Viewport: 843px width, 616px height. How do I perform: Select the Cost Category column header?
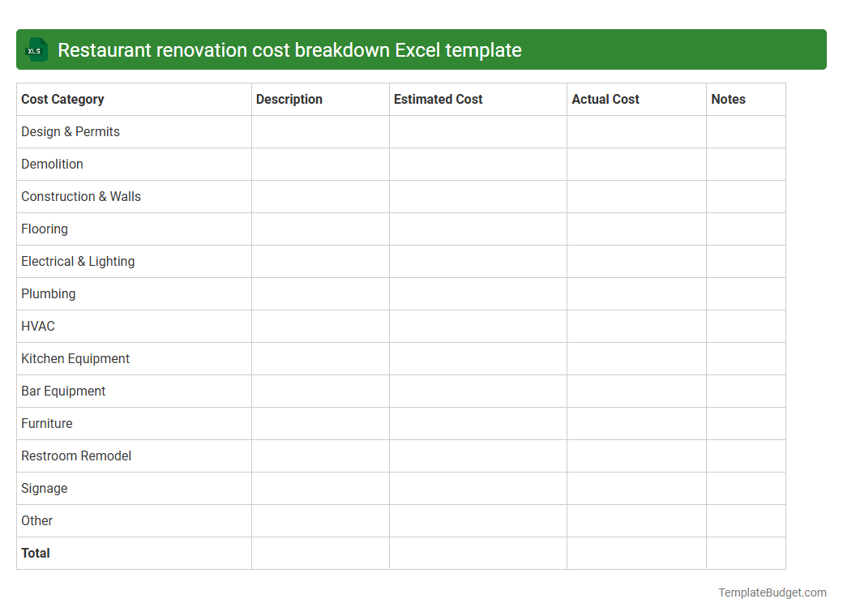coord(62,99)
